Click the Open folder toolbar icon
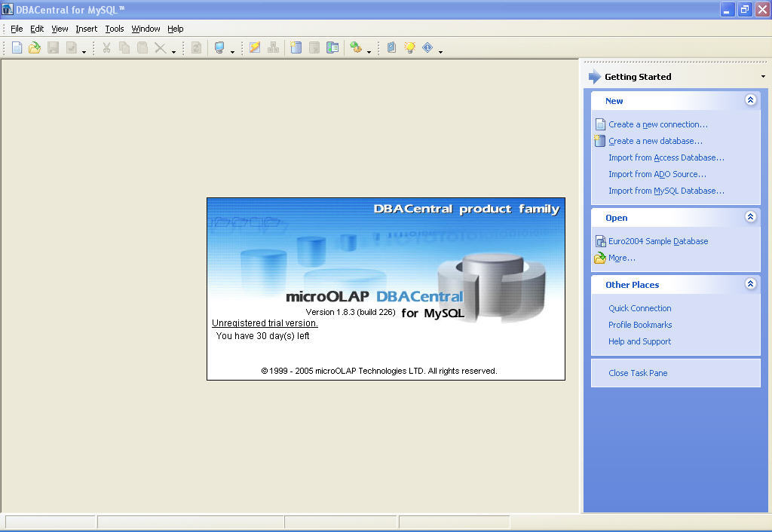 coord(35,47)
